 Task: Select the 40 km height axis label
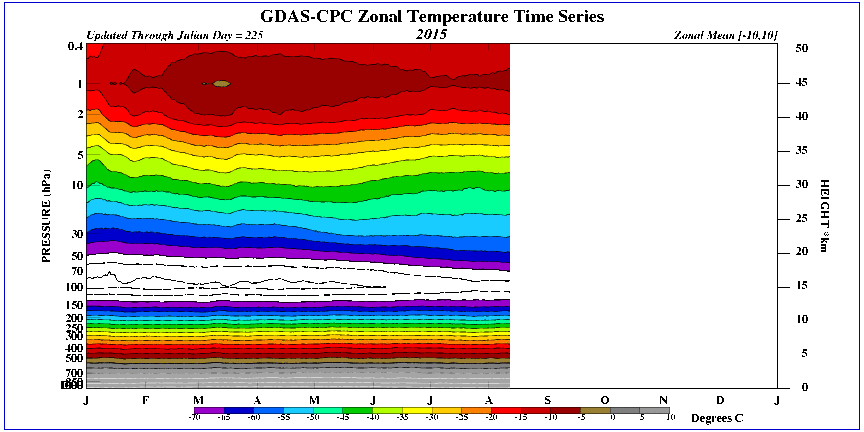pos(800,117)
